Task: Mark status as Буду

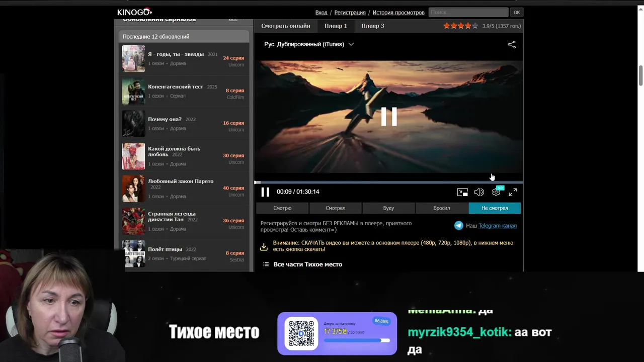Action: pos(388,208)
